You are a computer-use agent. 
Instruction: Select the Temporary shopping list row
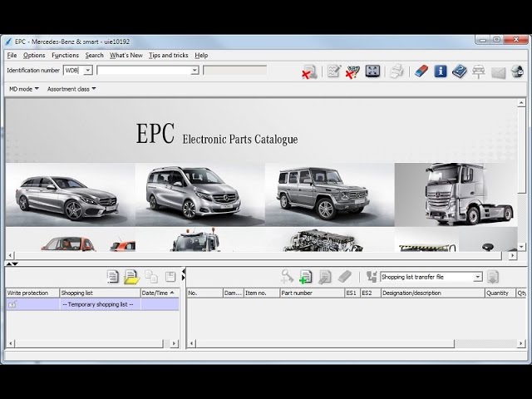pyautogui.click(x=92, y=304)
